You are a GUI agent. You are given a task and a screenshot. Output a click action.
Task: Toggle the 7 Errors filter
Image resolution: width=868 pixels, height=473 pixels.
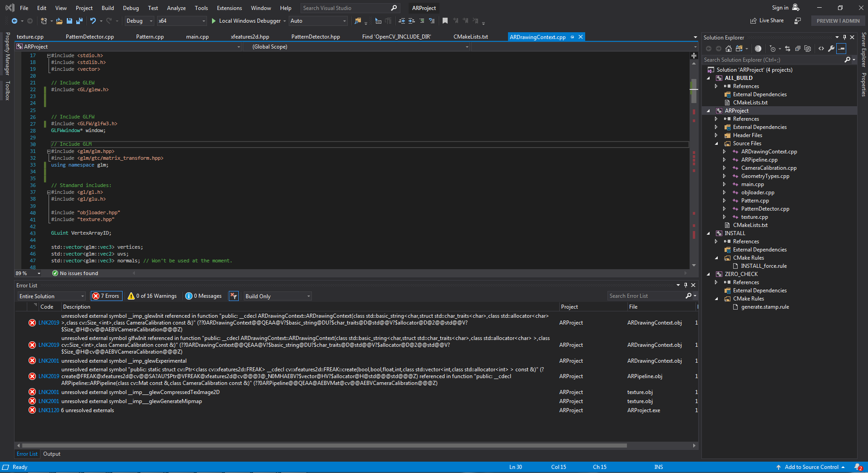point(106,296)
